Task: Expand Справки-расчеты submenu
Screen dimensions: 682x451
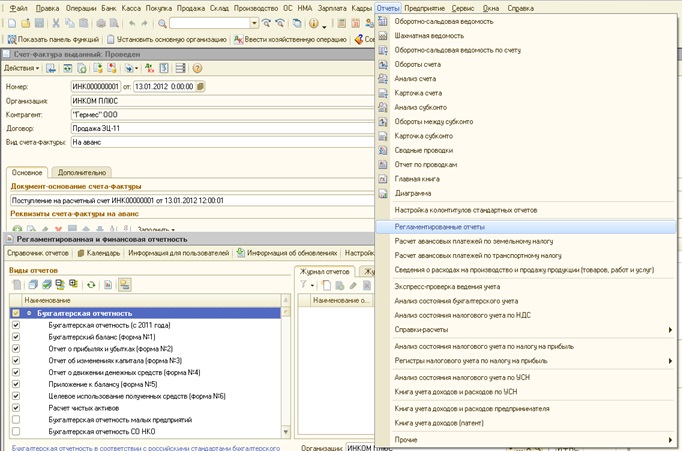Action: (x=670, y=330)
